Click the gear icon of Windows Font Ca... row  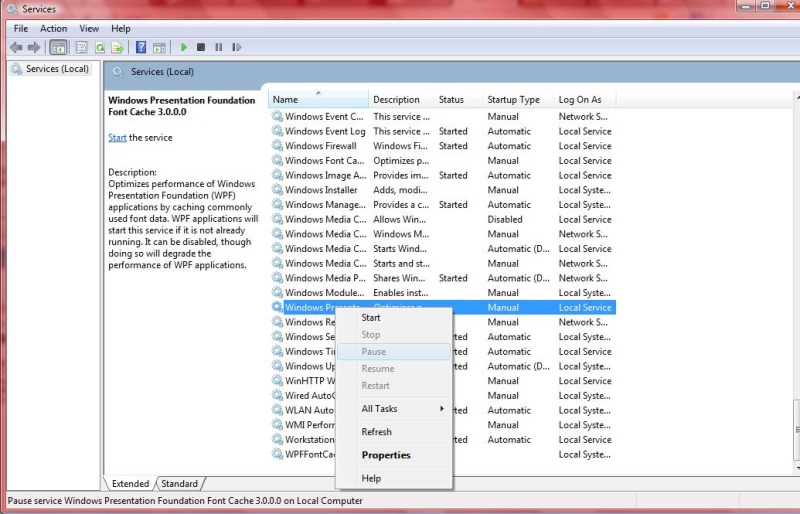(x=277, y=160)
